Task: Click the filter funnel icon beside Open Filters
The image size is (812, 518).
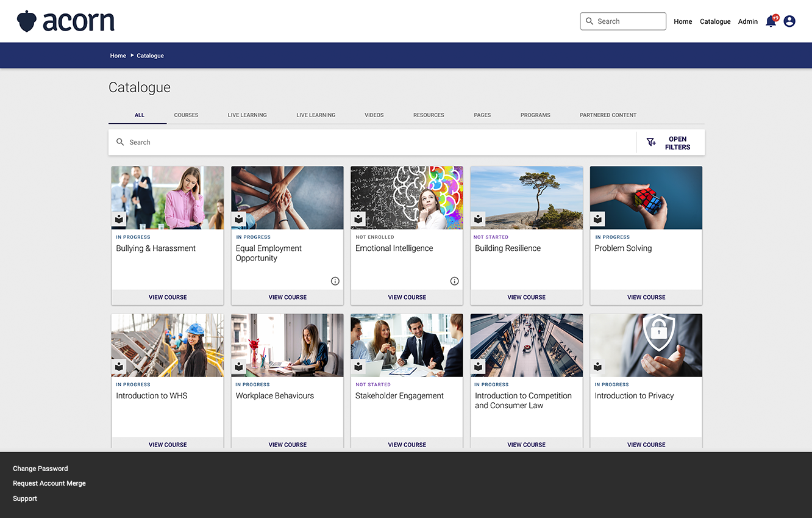Action: click(650, 142)
